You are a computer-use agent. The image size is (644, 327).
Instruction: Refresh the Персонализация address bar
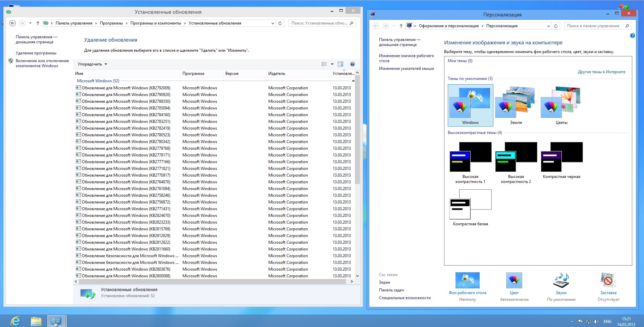[x=556, y=26]
